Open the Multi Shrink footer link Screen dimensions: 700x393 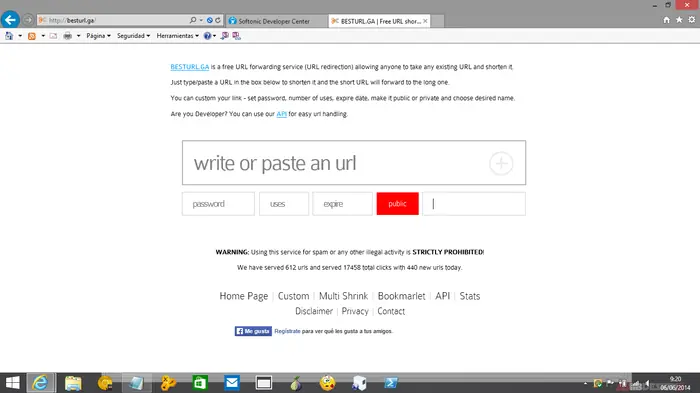343,296
